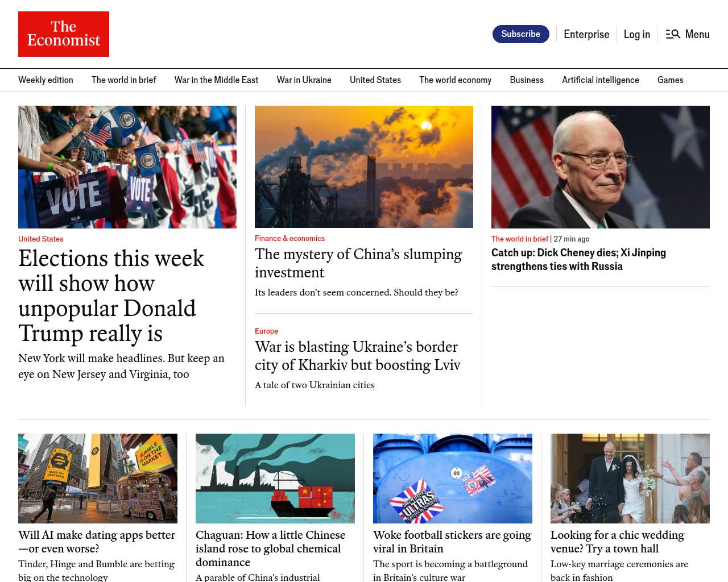Screen dimensions: 728x582
Task: Read Elections this week headline
Action: 111,296
